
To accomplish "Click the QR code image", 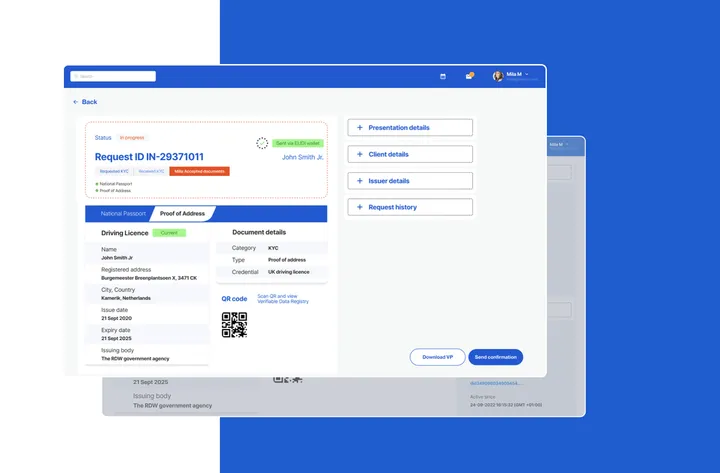I will [235, 325].
